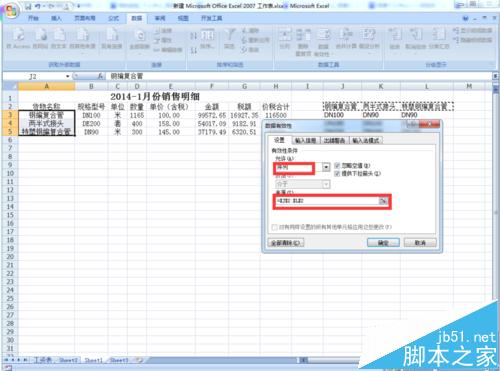This screenshot has height=371, width=500.
Task: Click the sheet title cell 2014-1月份销售明细
Action: 155,97
